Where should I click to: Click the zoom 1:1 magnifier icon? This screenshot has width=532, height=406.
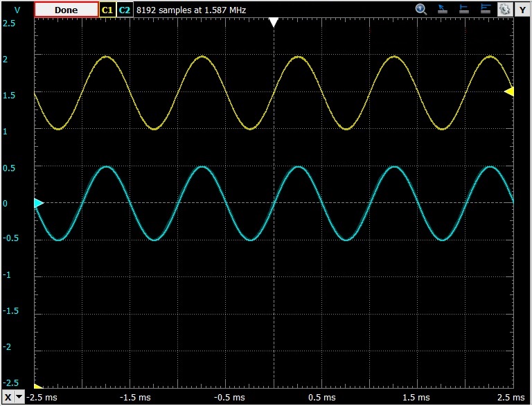coord(421,10)
